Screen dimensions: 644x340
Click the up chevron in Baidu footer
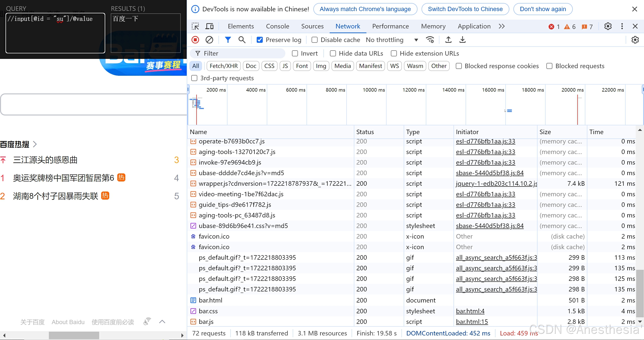pos(162,321)
